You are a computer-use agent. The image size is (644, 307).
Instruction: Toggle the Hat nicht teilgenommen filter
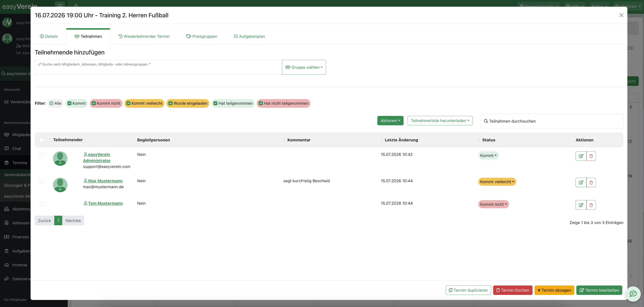tap(283, 103)
